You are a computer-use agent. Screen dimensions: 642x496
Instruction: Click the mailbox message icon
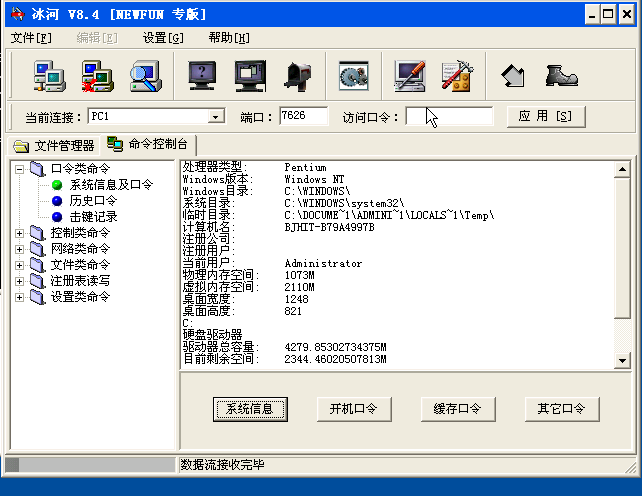[x=298, y=76]
